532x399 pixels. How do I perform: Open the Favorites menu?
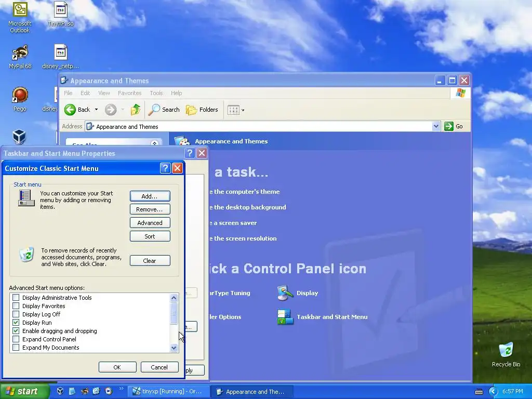point(129,93)
